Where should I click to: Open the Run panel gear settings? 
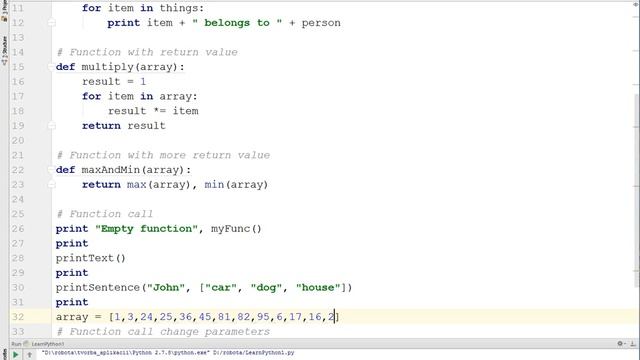click(620, 344)
